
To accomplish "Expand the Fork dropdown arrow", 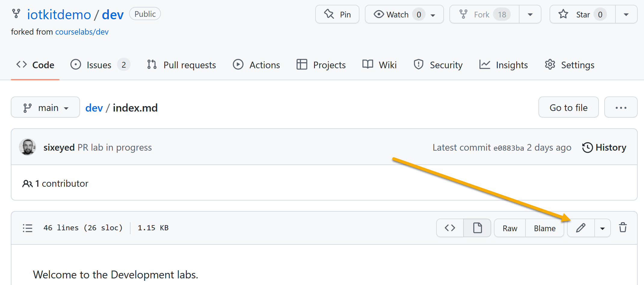I will (x=530, y=14).
